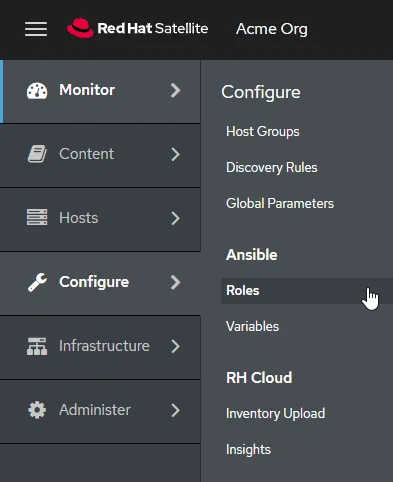This screenshot has width=393, height=482.
Task: Open Global Parameters page
Action: click(280, 203)
